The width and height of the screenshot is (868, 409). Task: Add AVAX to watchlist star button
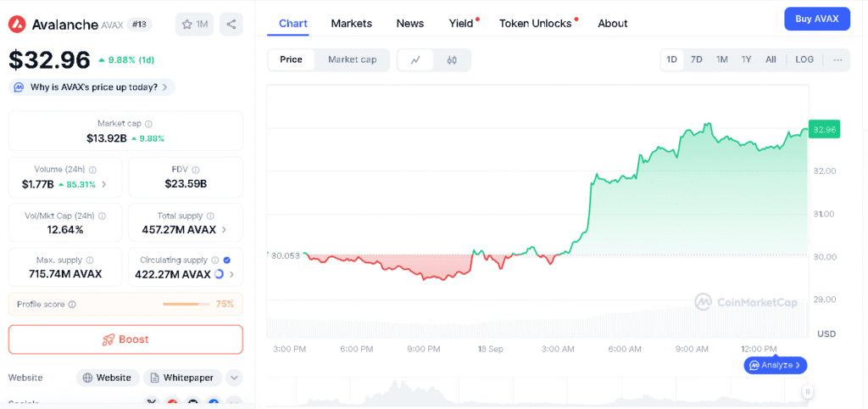pos(194,25)
